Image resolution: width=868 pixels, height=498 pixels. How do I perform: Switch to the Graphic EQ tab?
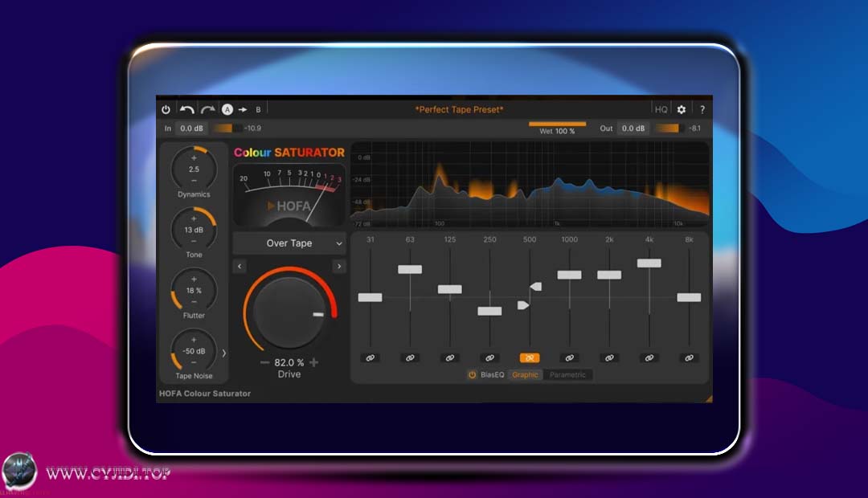coord(525,375)
